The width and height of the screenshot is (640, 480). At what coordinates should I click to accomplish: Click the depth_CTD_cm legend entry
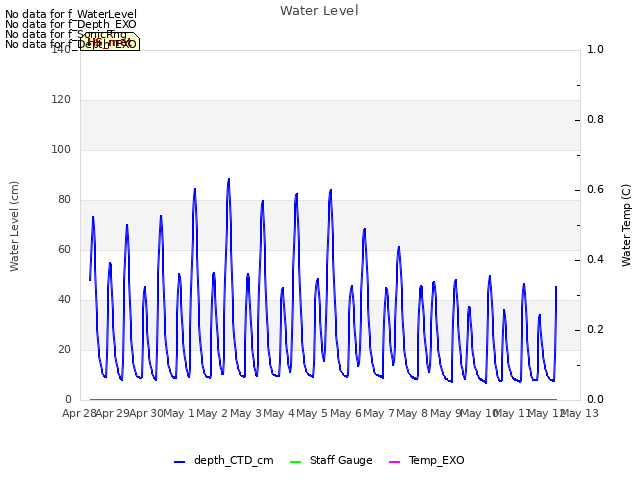coord(223,460)
